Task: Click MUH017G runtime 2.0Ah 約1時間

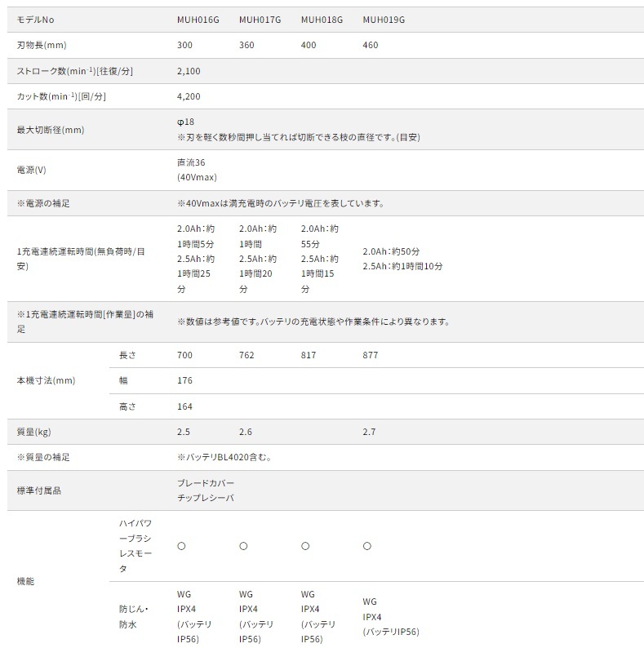Action: click(258, 237)
